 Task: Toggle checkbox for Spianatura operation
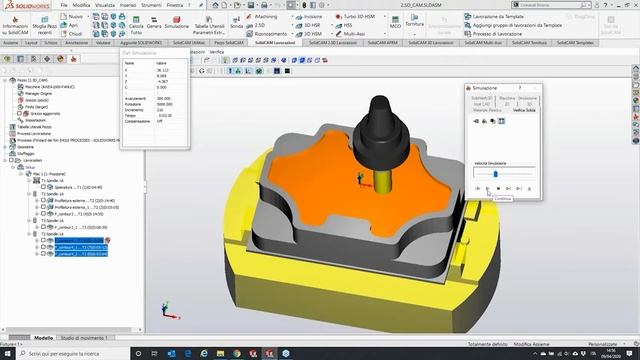pyautogui.click(x=43, y=187)
